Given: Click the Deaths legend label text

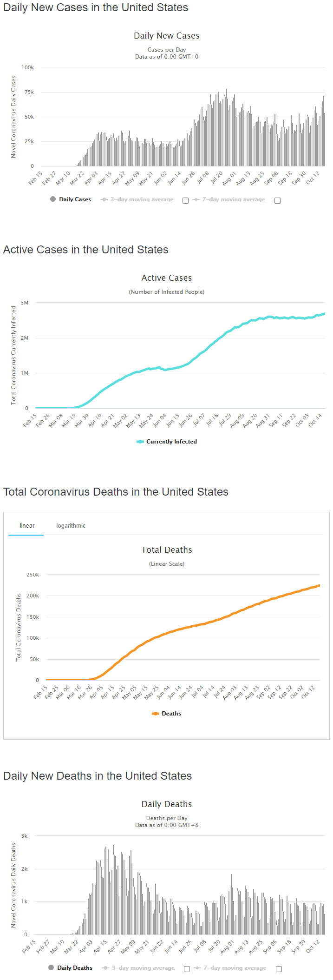Looking at the screenshot, I should (x=171, y=714).
